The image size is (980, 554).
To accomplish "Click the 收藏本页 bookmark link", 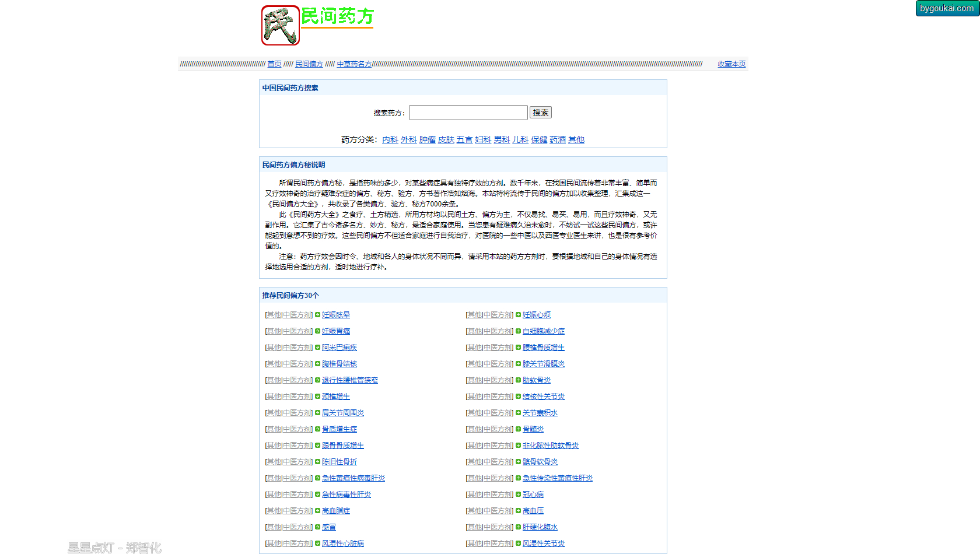I will 731,64.
